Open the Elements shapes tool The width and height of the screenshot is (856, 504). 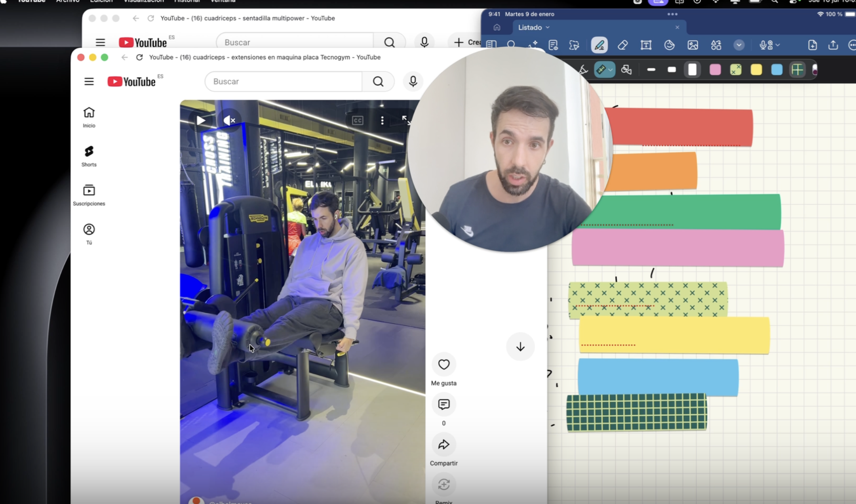point(716,45)
